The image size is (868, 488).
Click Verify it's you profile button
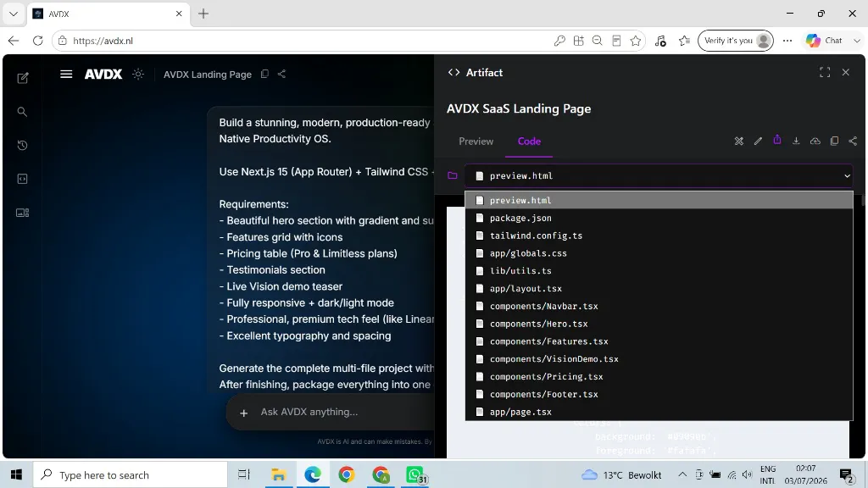(736, 41)
